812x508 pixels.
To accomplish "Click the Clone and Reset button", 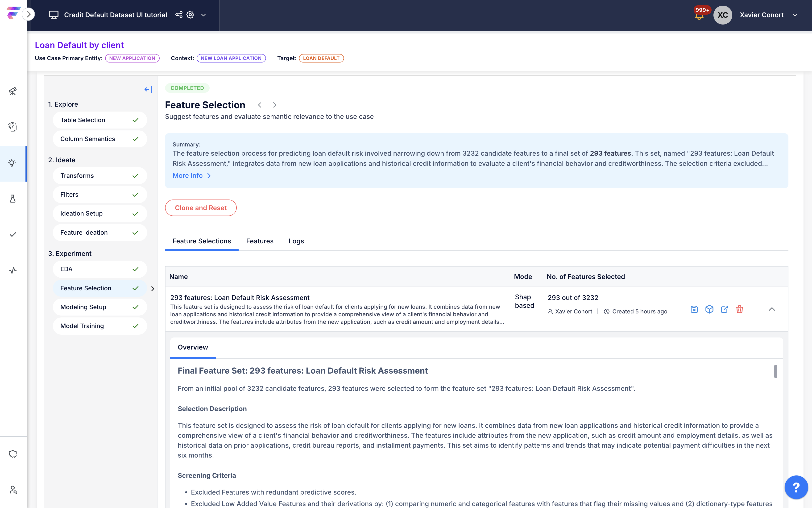I will click(200, 208).
